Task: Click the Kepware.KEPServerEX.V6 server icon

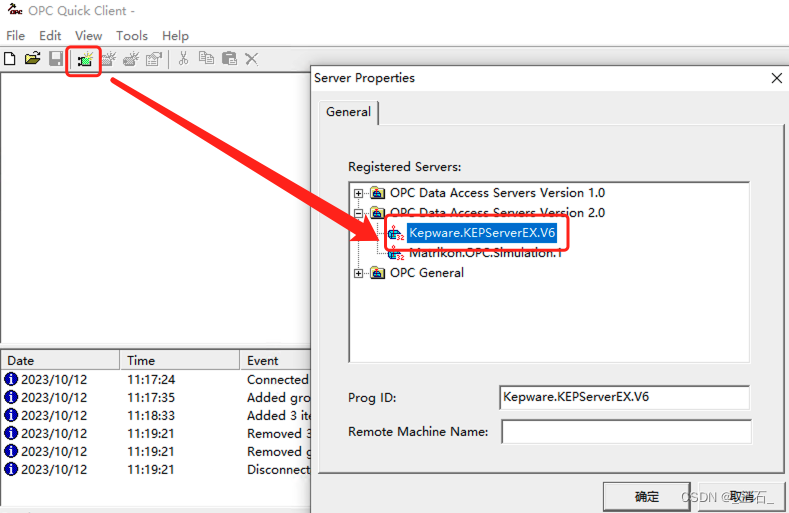Action: 396,233
